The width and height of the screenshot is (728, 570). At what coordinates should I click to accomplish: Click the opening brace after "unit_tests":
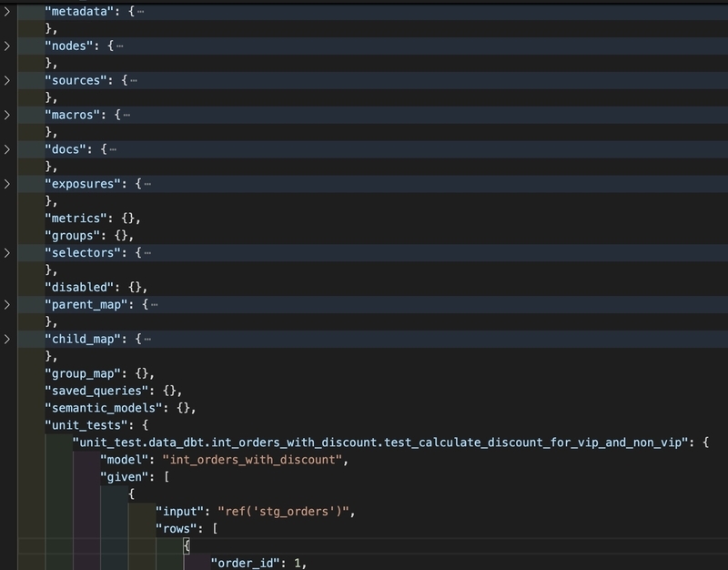(x=146, y=425)
